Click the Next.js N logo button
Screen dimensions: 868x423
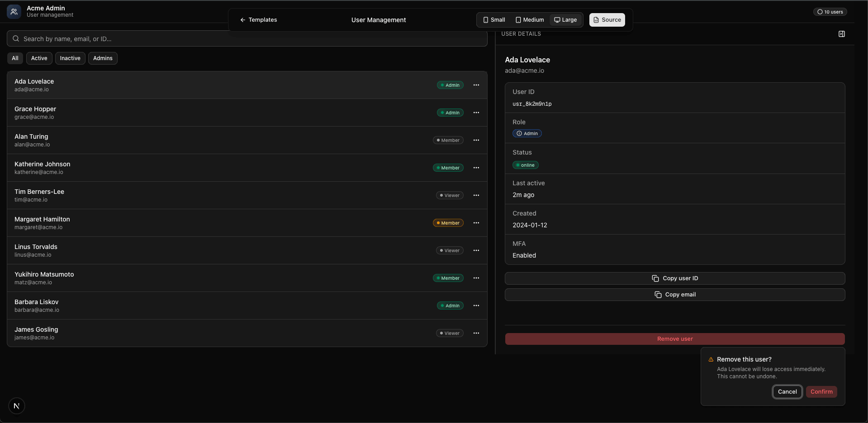coord(17,406)
